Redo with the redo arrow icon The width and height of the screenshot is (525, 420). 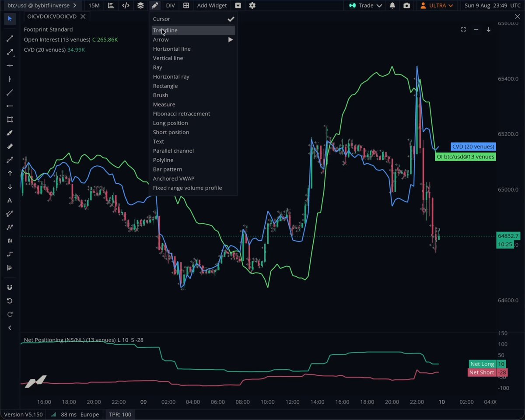10,314
